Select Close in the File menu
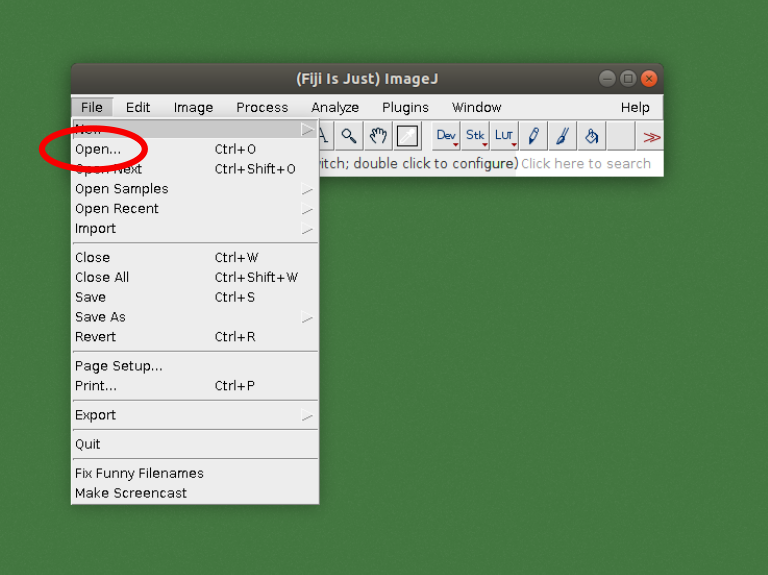Screen dimensions: 768x575 (x=195, y=257)
